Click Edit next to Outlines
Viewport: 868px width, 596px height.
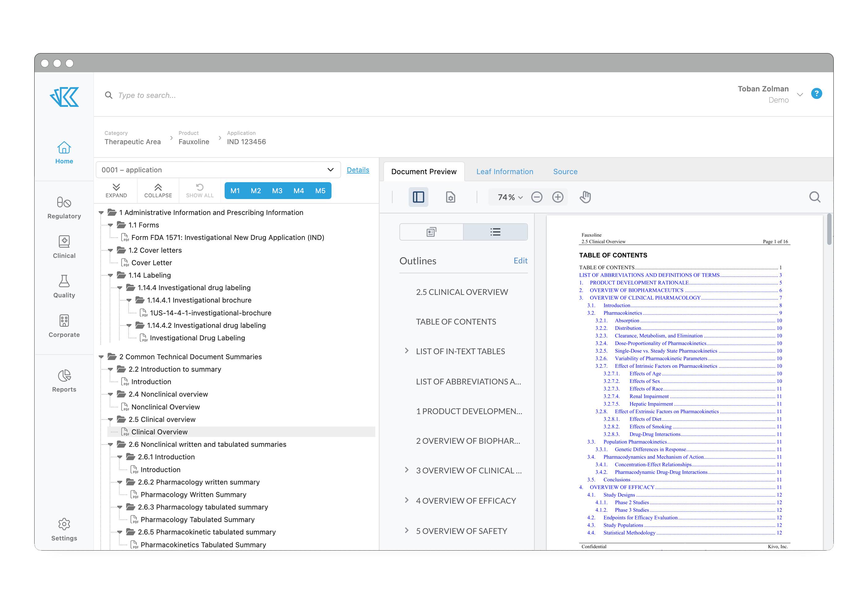[520, 261]
